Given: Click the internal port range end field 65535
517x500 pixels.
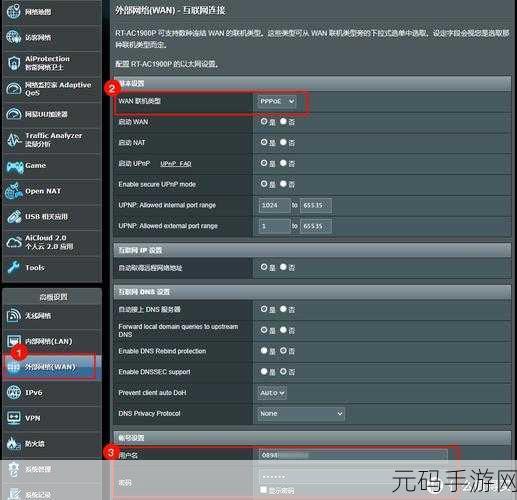Looking at the screenshot, I should tap(316, 205).
